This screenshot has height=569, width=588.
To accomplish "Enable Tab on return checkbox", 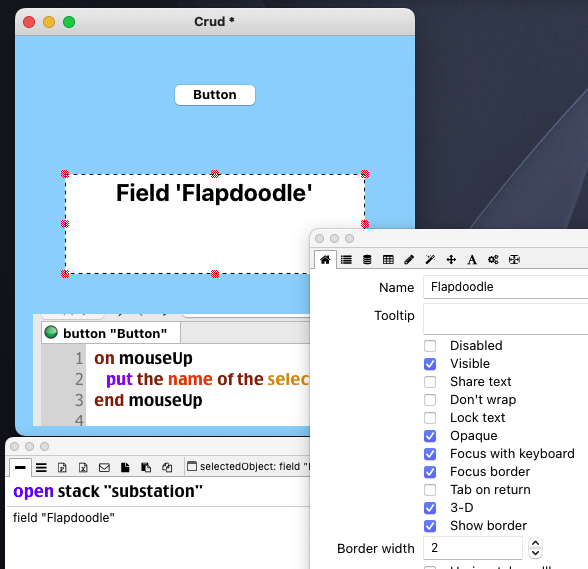I will tap(430, 490).
